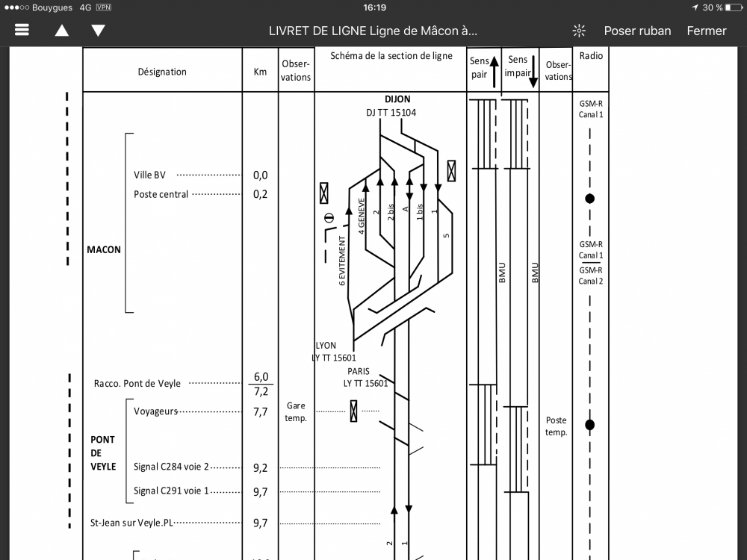Tap the crossed-box symbol beside Voyageurs row

pyautogui.click(x=353, y=411)
